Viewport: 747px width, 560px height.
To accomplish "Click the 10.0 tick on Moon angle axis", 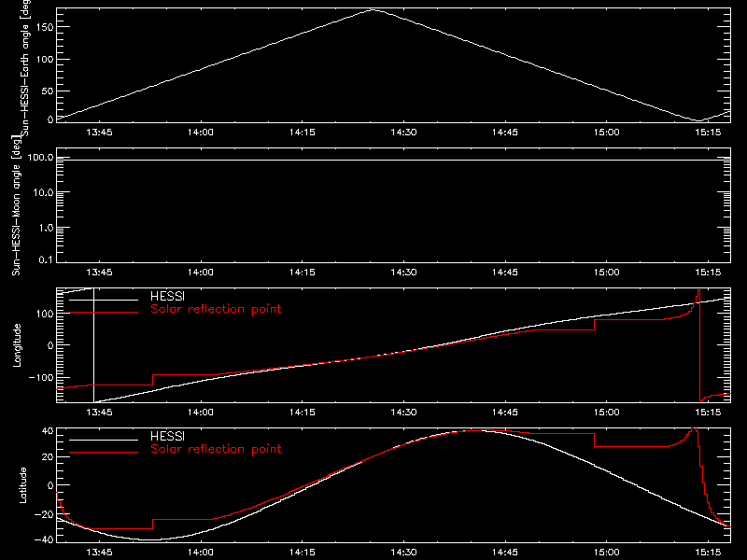I will (x=43, y=193).
